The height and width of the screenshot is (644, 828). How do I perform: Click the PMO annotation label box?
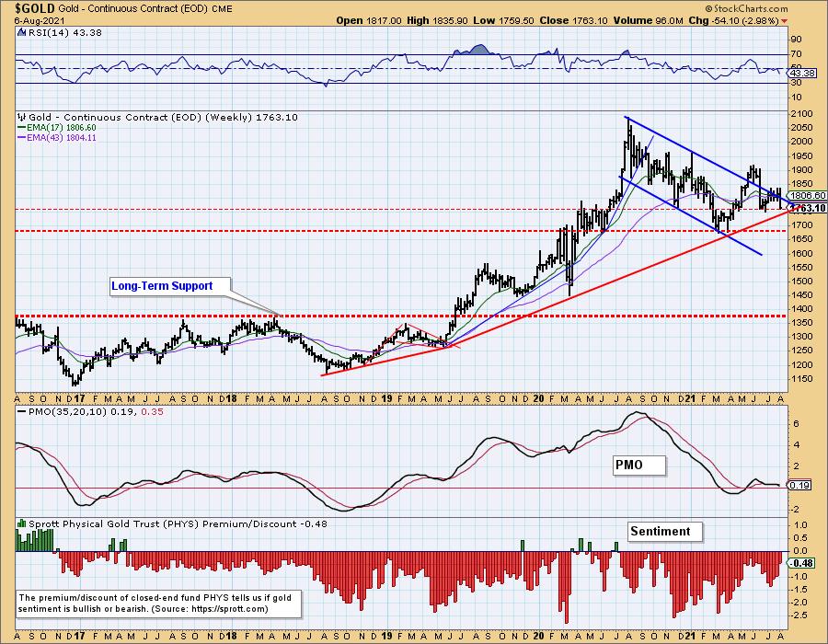[639, 465]
